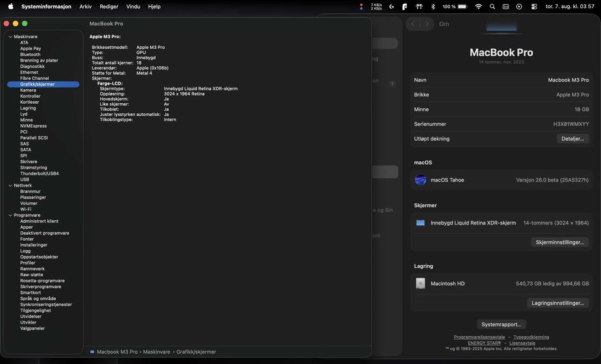Click the Oppløsning value 3024 x 1964 Retina
Image resolution: width=601 pixels, height=364 pixels.
(x=184, y=94)
